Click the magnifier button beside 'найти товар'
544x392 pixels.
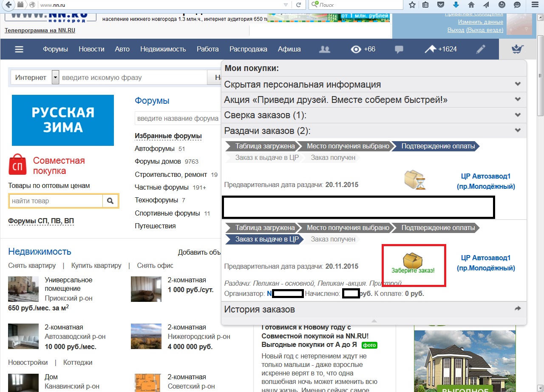[x=110, y=201]
